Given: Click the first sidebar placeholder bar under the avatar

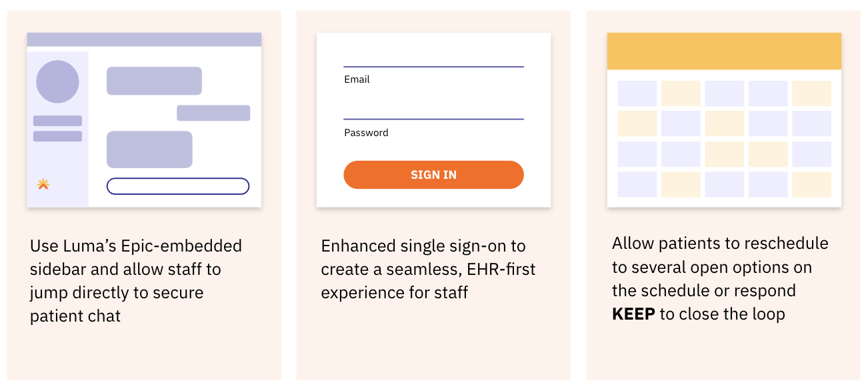Looking at the screenshot, I should pyautogui.click(x=57, y=121).
